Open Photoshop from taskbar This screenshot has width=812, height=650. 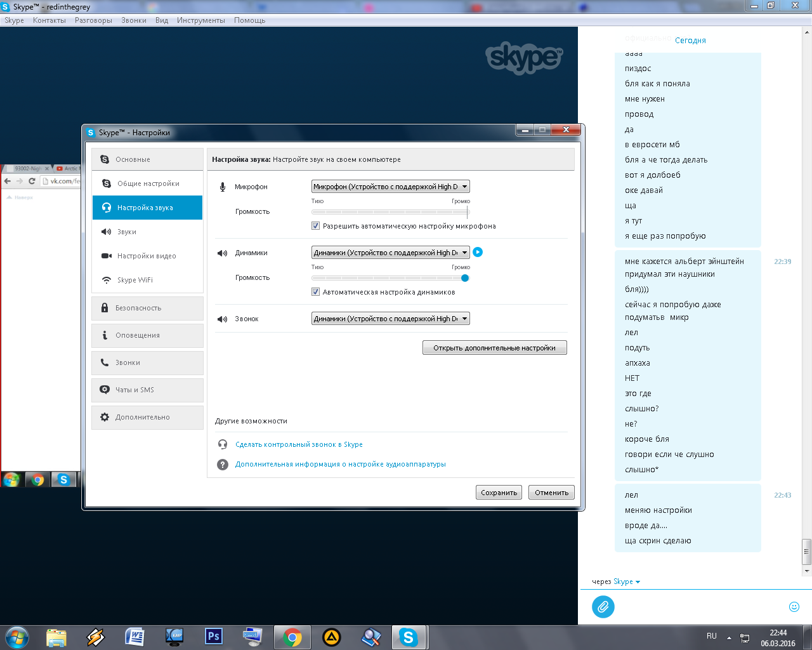(x=214, y=637)
